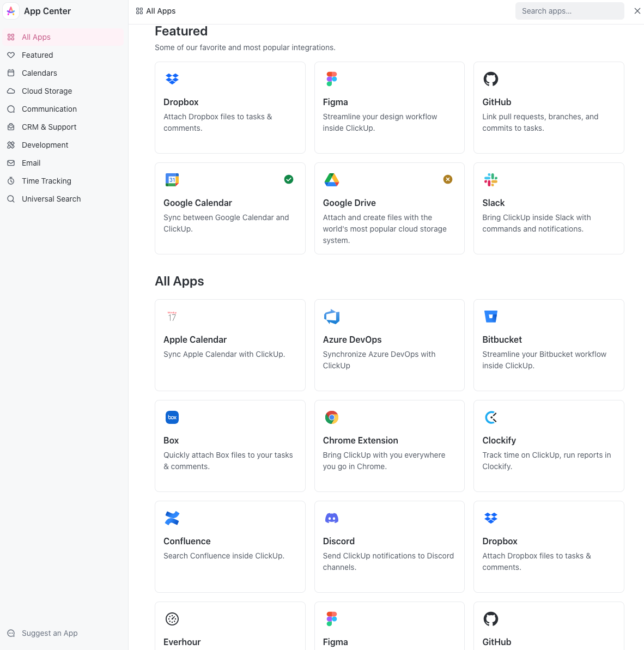
Task: Open the Bitbucket card title
Action: 502,339
